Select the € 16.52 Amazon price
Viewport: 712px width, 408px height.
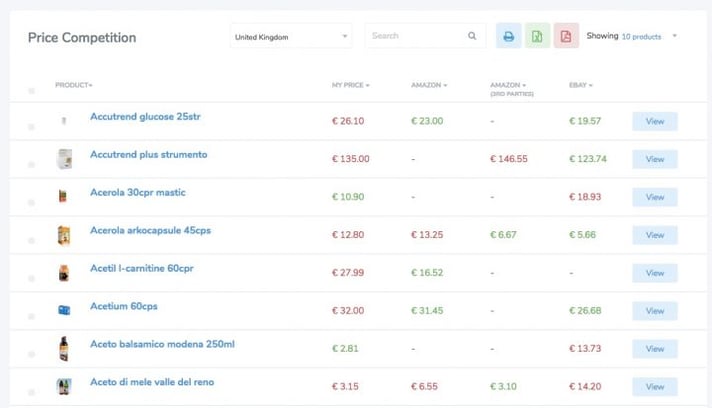click(427, 273)
